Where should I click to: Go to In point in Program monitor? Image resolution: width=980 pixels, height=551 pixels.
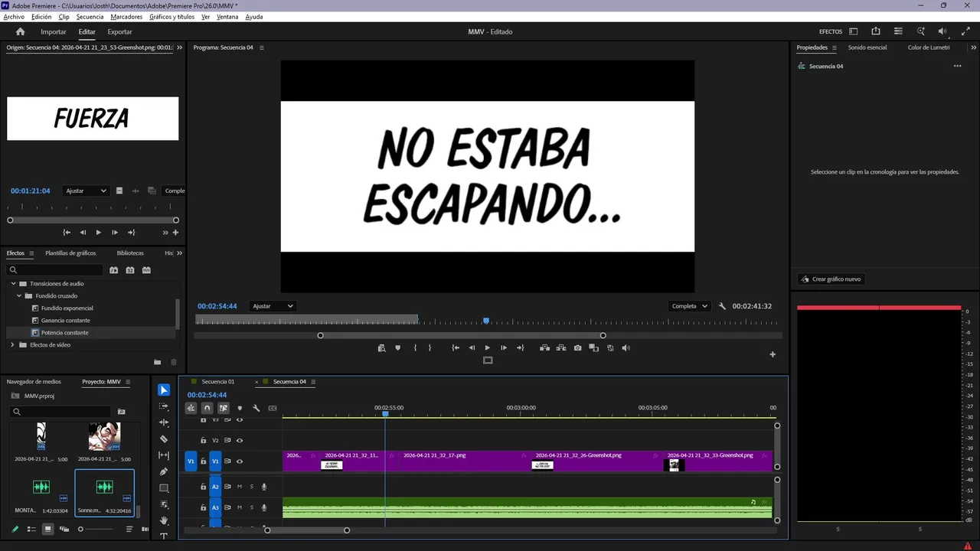pyautogui.click(x=456, y=348)
